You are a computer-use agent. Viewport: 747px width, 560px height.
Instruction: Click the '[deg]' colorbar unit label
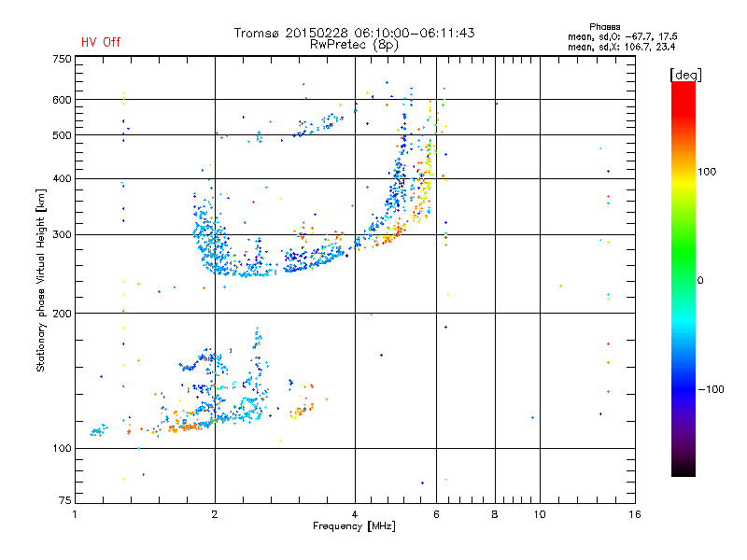point(685,75)
